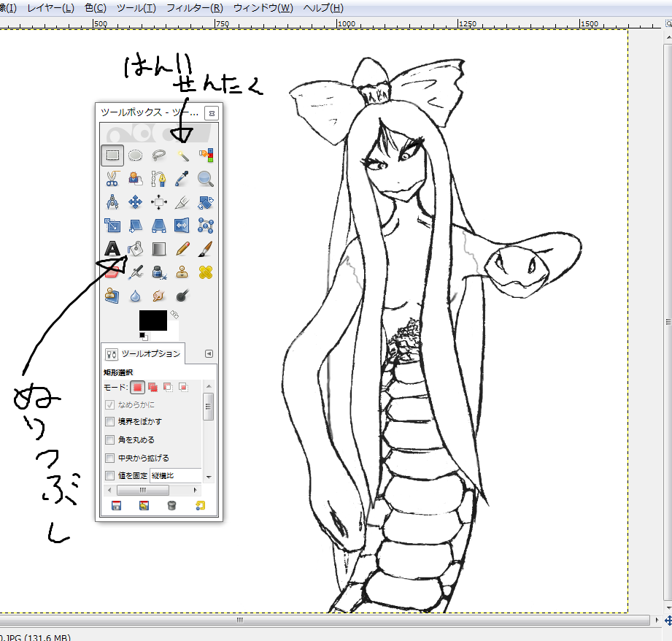The width and height of the screenshot is (672, 641).
Task: Set selection mode to Intersect
Action: pyautogui.click(x=183, y=388)
